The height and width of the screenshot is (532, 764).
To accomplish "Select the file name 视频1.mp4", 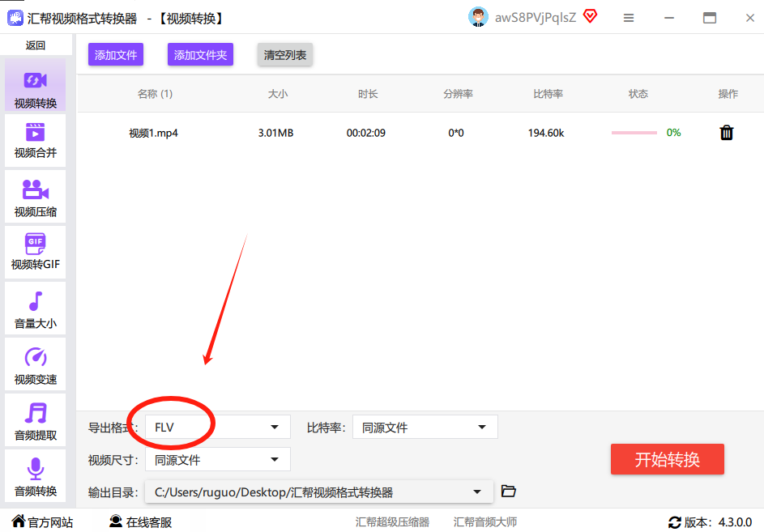I will (x=153, y=133).
